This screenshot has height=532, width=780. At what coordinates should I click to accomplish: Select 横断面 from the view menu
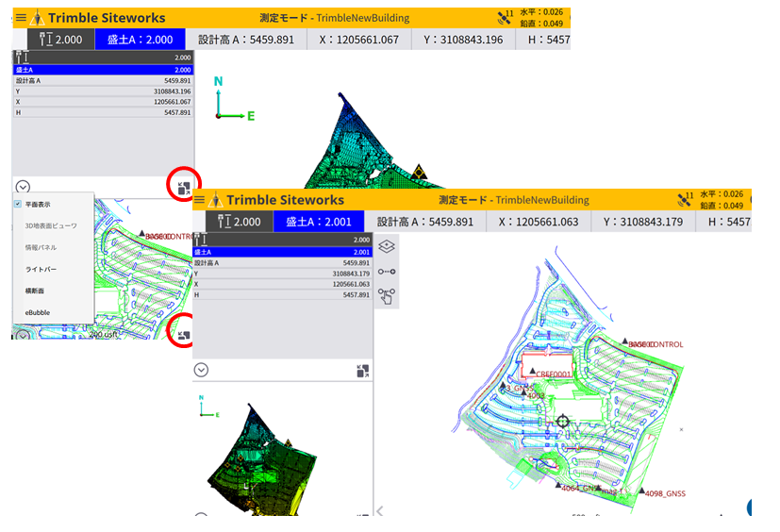pos(37,291)
